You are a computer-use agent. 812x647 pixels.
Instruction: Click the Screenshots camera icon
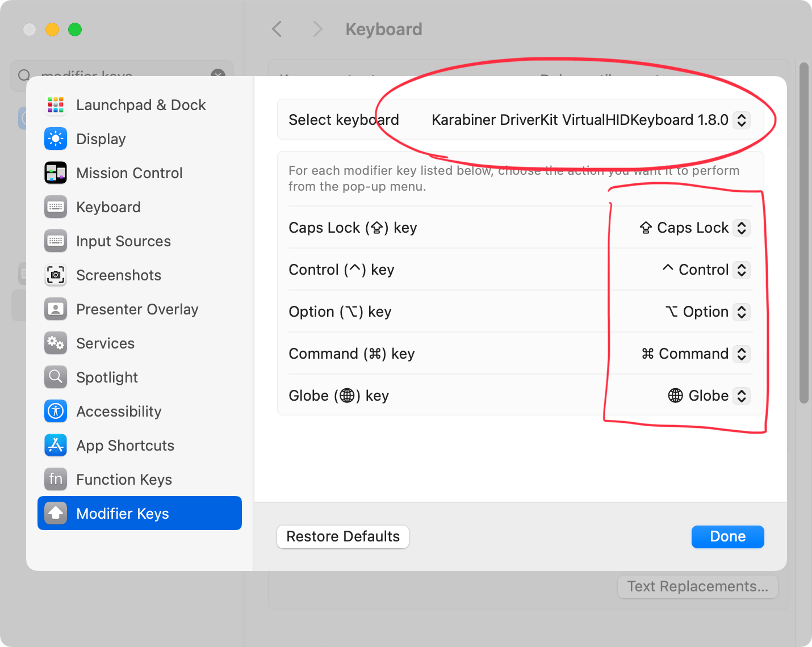[x=56, y=275]
